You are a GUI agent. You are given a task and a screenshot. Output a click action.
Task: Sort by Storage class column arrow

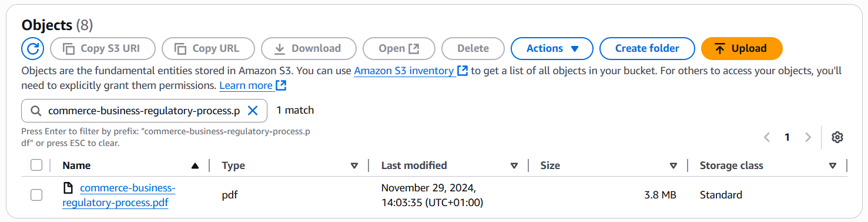click(x=833, y=166)
